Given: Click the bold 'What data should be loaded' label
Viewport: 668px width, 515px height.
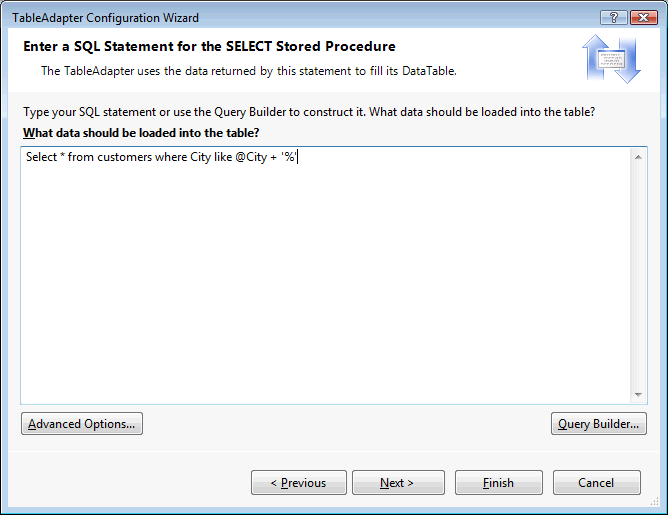Looking at the screenshot, I should click(141, 133).
